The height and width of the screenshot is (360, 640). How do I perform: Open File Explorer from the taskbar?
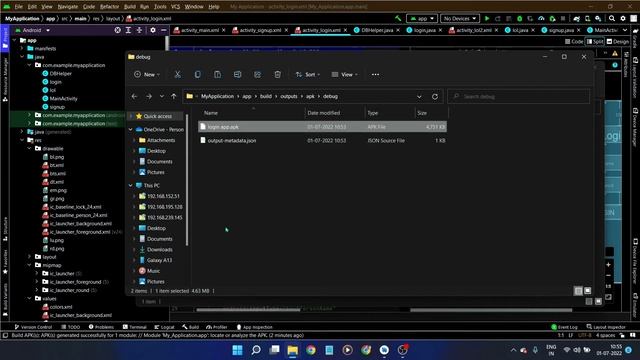(x=293, y=350)
